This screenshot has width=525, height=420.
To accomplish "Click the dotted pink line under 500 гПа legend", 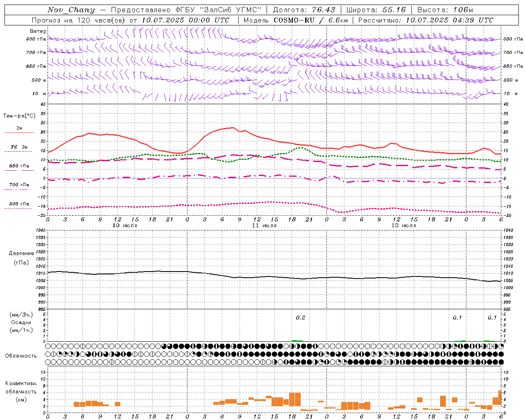I will pyautogui.click(x=18, y=209).
